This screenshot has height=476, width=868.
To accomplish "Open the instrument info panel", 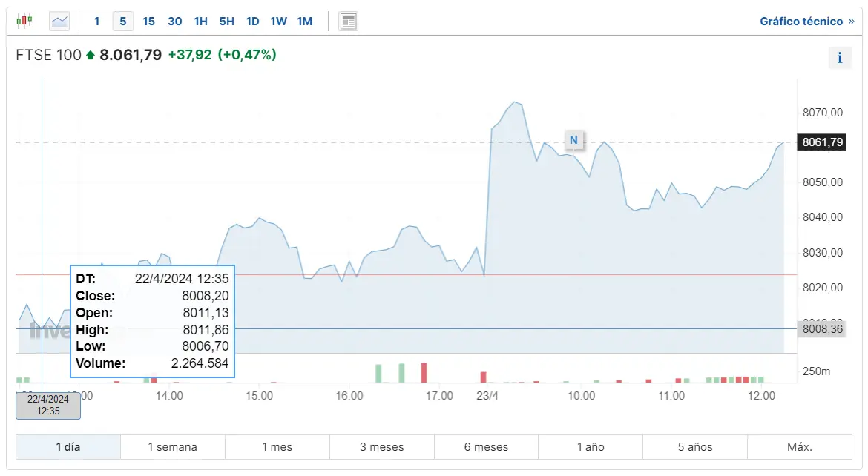I will click(840, 57).
